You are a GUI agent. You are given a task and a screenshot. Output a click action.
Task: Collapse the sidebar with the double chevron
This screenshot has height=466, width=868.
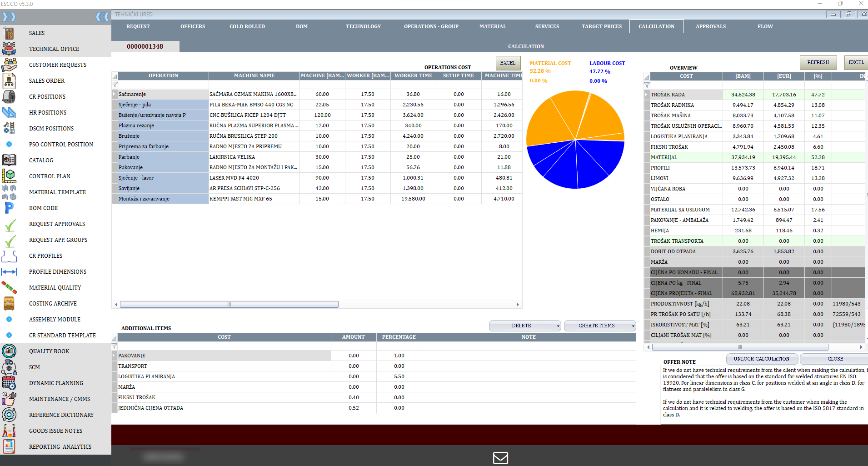101,16
